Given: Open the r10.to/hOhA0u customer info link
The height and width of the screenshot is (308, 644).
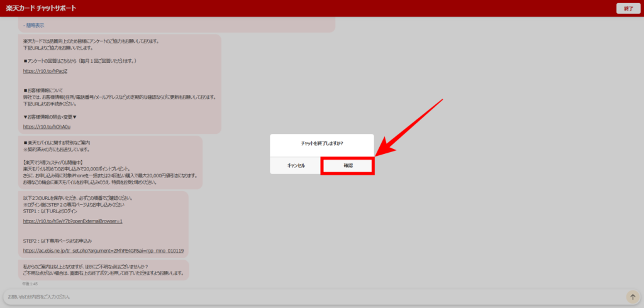Looking at the screenshot, I should pyautogui.click(x=47, y=126).
